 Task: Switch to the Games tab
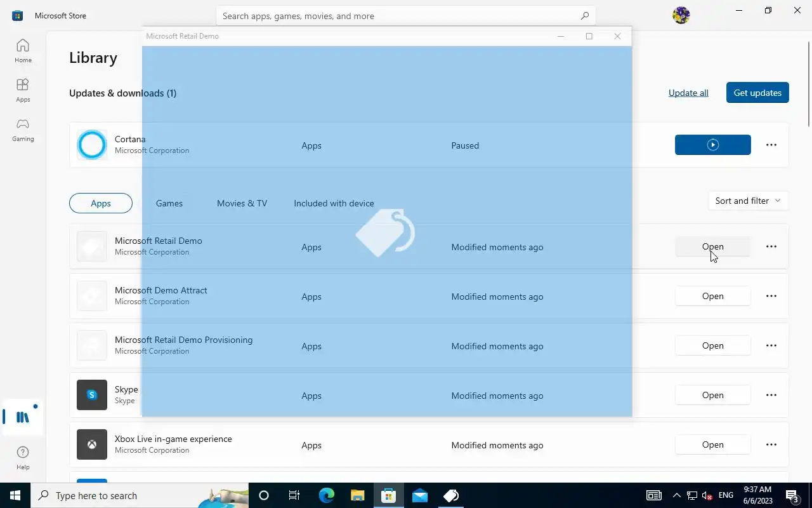(x=169, y=203)
